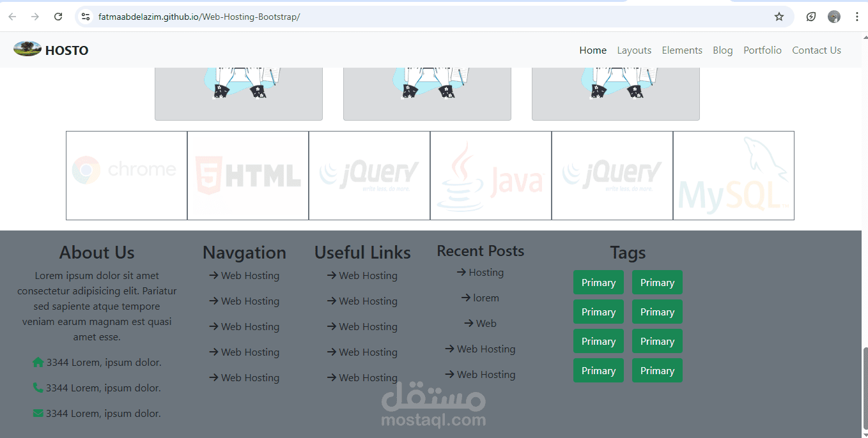
Task: Click the browser back arrow
Action: pyautogui.click(x=12, y=17)
